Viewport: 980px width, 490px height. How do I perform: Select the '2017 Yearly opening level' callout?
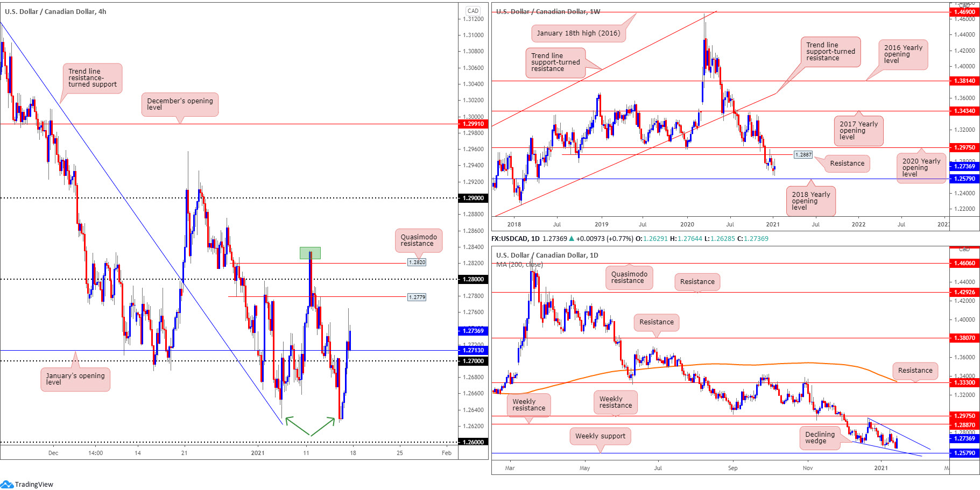tap(858, 131)
